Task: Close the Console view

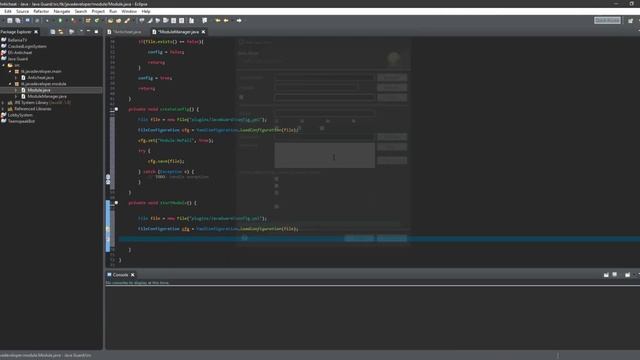Action: (x=133, y=275)
